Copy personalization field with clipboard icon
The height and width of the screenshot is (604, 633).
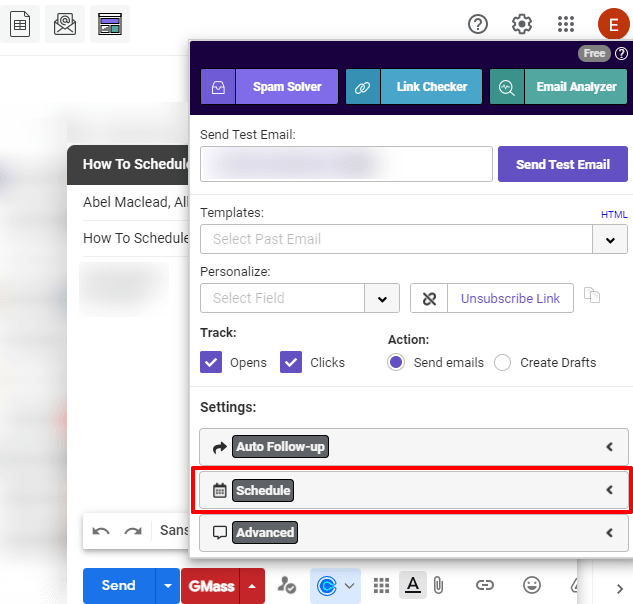pyautogui.click(x=592, y=296)
